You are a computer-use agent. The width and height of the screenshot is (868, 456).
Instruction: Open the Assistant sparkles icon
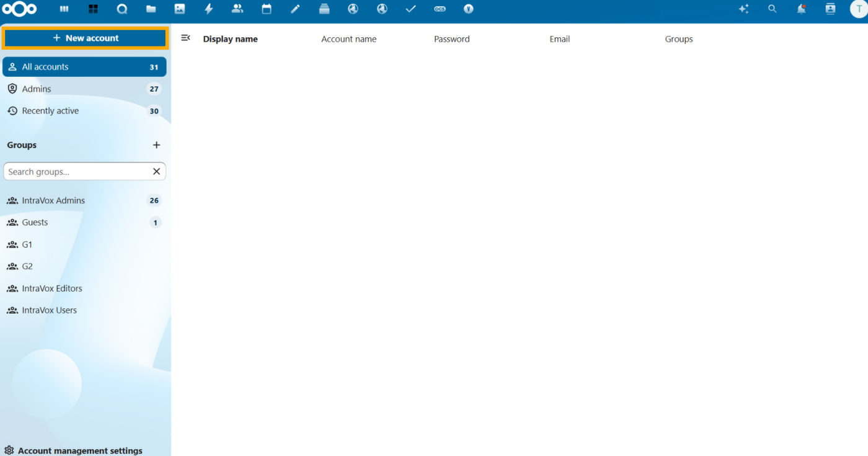744,9
